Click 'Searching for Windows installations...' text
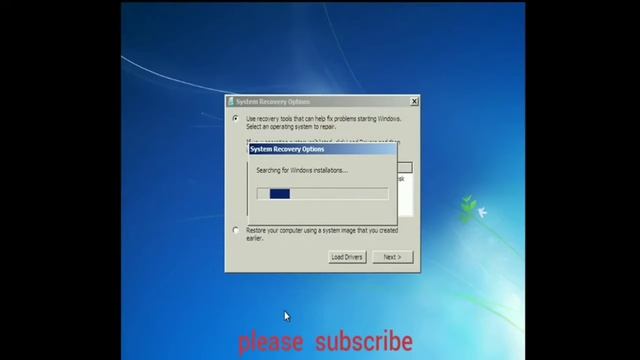The image size is (640, 360). coord(302,170)
